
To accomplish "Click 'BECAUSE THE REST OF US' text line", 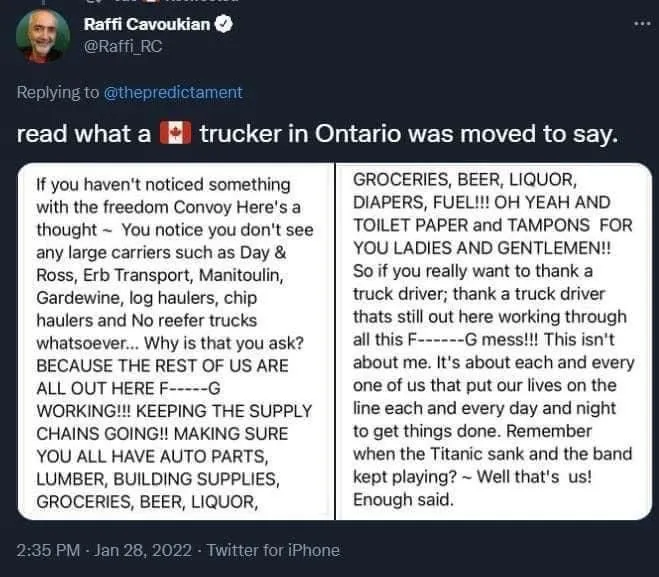I will pos(162,365).
